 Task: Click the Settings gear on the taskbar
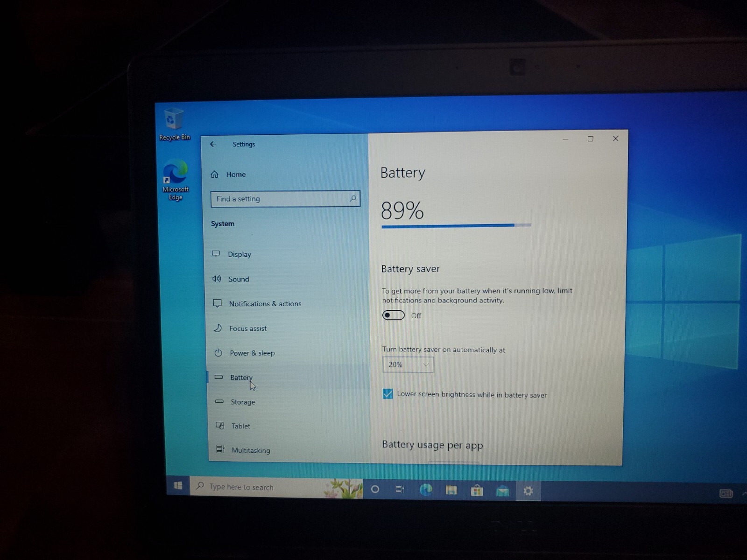pos(528,491)
